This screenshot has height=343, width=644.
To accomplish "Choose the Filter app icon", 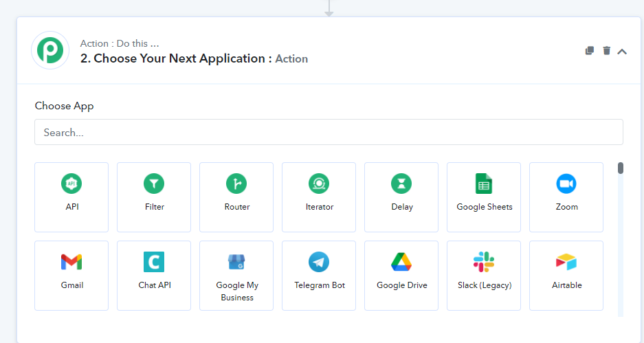I will (154, 184).
